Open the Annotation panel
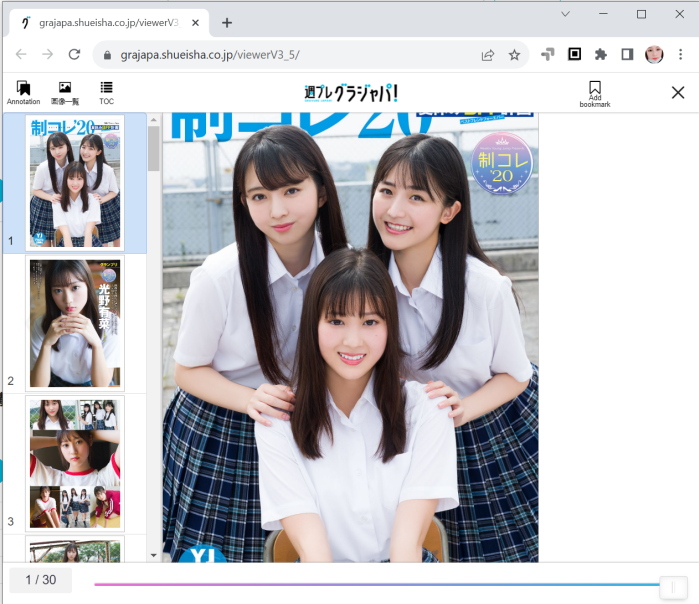This screenshot has height=604, width=699. pyautogui.click(x=23, y=93)
